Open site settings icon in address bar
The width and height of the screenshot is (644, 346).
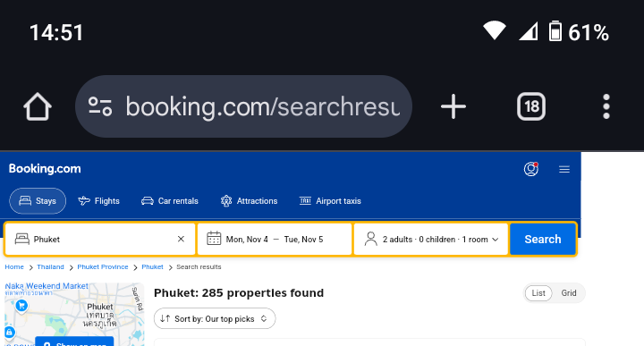click(x=100, y=106)
